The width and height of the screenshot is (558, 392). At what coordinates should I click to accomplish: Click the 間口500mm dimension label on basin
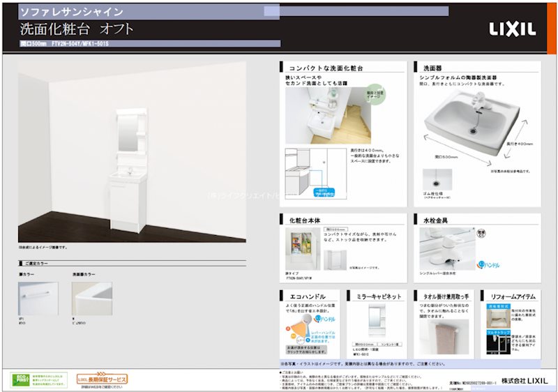pyautogui.click(x=446, y=156)
